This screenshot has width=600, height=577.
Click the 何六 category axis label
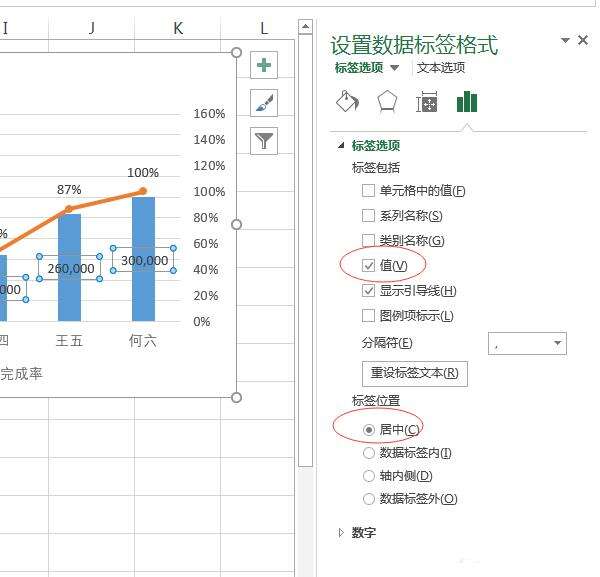143,341
